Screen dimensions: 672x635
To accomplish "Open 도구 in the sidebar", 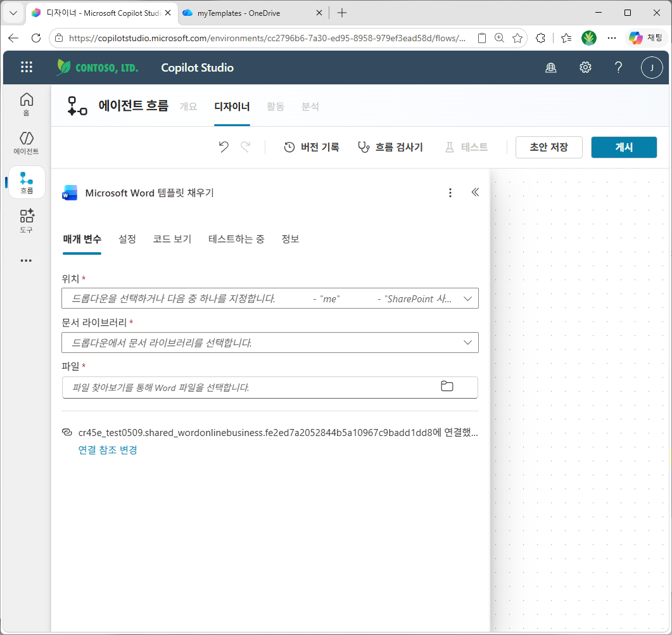I will (x=27, y=221).
